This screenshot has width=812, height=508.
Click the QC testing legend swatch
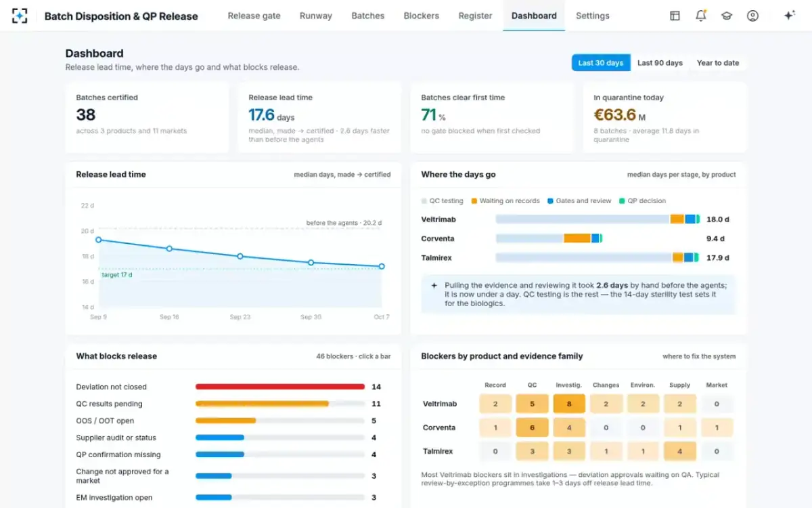(x=424, y=201)
